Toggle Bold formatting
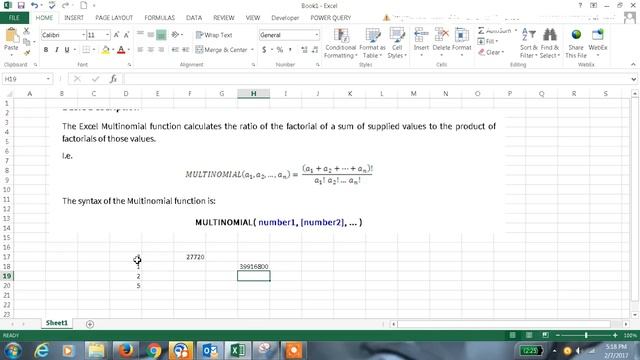The width and height of the screenshot is (640, 360). click(x=46, y=50)
